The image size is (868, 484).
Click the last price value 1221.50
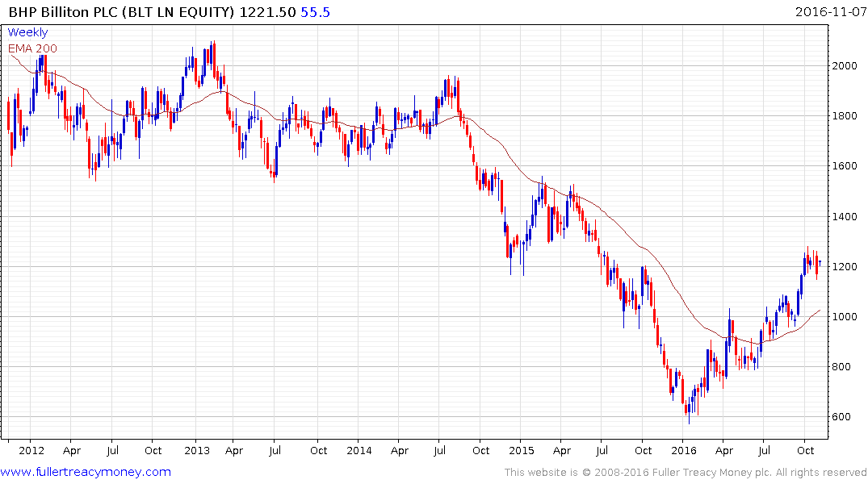(267, 12)
